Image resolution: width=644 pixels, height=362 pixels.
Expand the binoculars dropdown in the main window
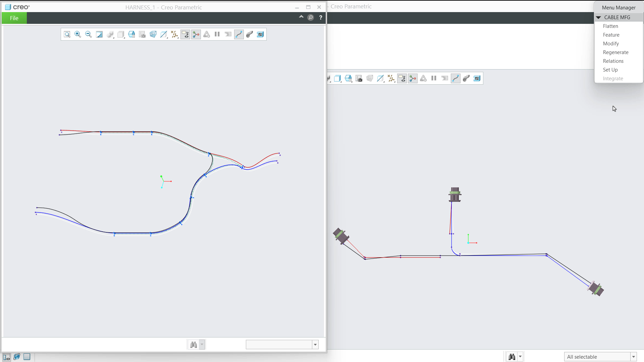(520, 357)
